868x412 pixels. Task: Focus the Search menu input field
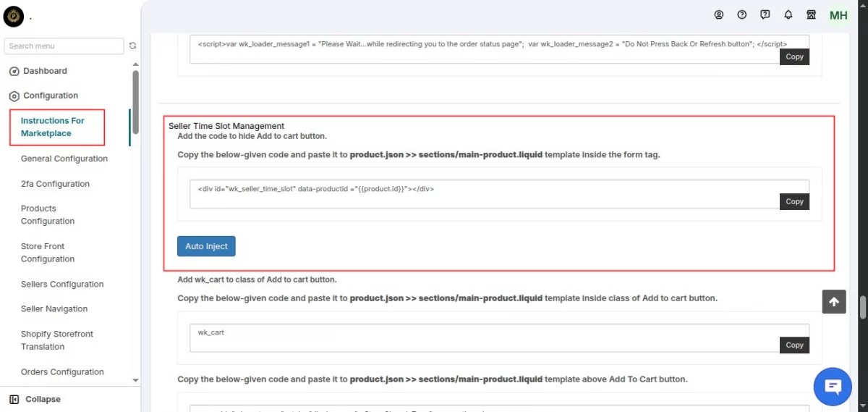coord(64,46)
